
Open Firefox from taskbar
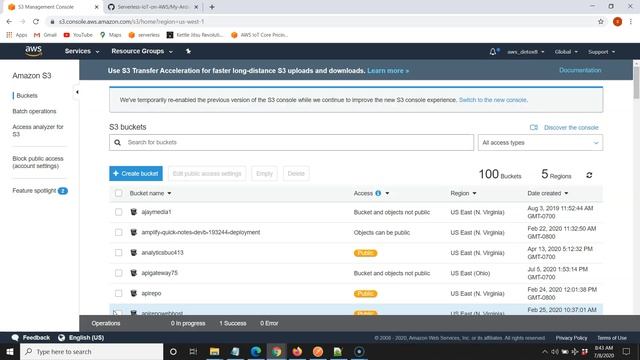click(297, 351)
